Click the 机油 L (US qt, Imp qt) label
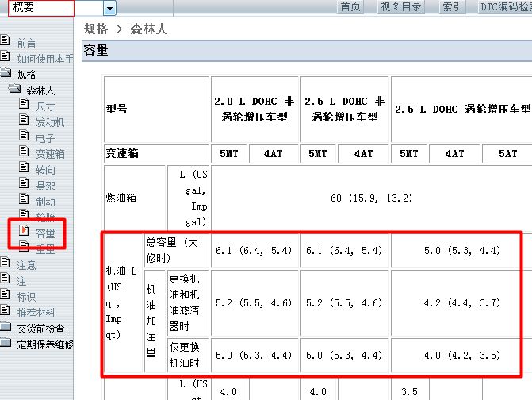Viewport: 532px width, 400px height. [123, 303]
